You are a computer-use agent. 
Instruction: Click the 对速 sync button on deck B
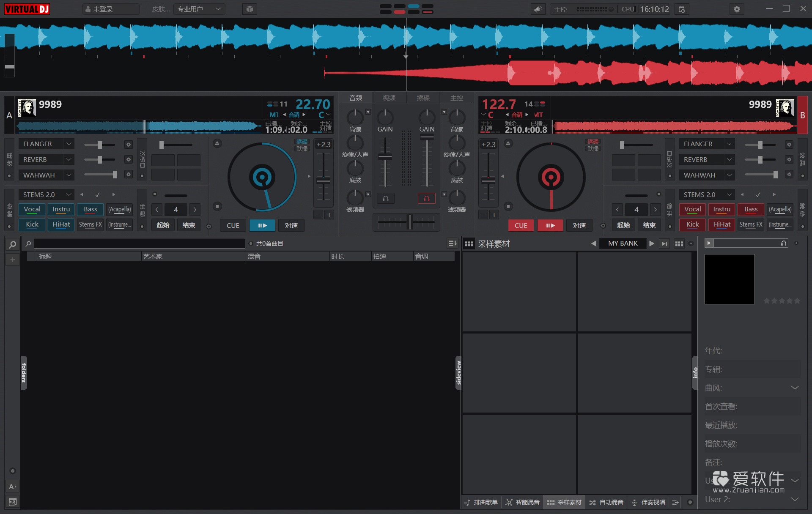(x=579, y=225)
